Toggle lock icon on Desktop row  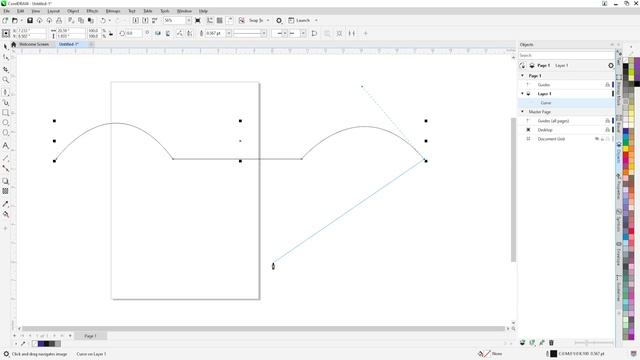[607, 130]
